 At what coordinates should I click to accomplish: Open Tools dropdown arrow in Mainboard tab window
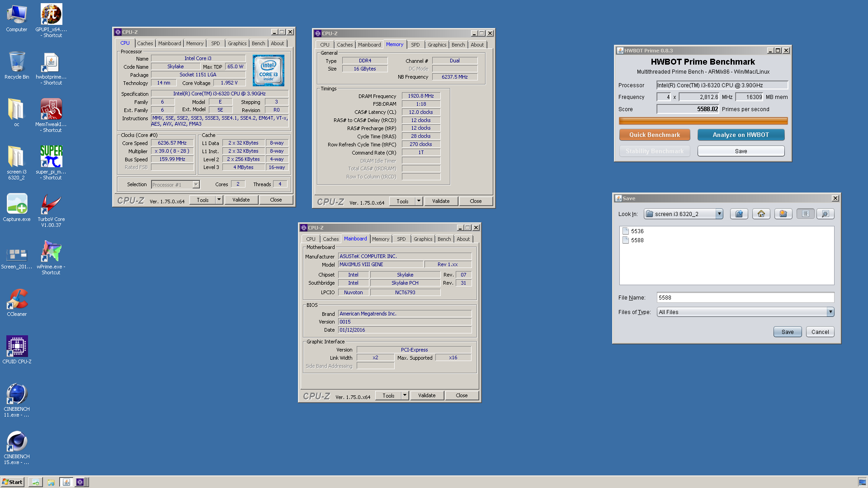[405, 395]
